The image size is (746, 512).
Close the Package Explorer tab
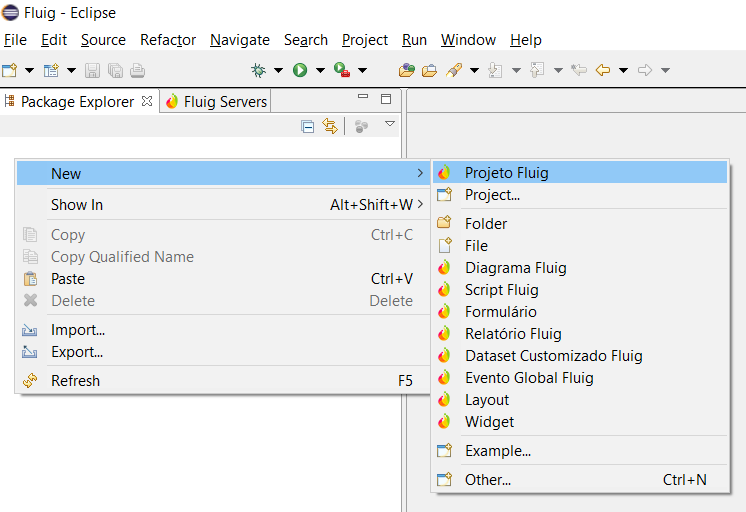click(x=147, y=101)
